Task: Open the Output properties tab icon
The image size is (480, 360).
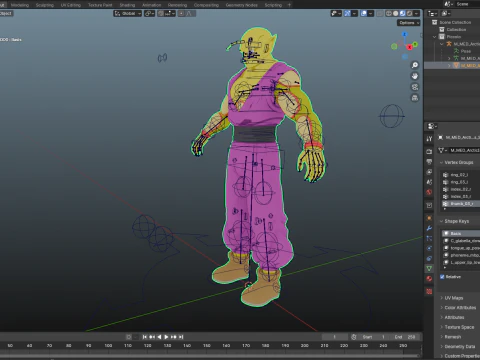Action: coord(429,162)
